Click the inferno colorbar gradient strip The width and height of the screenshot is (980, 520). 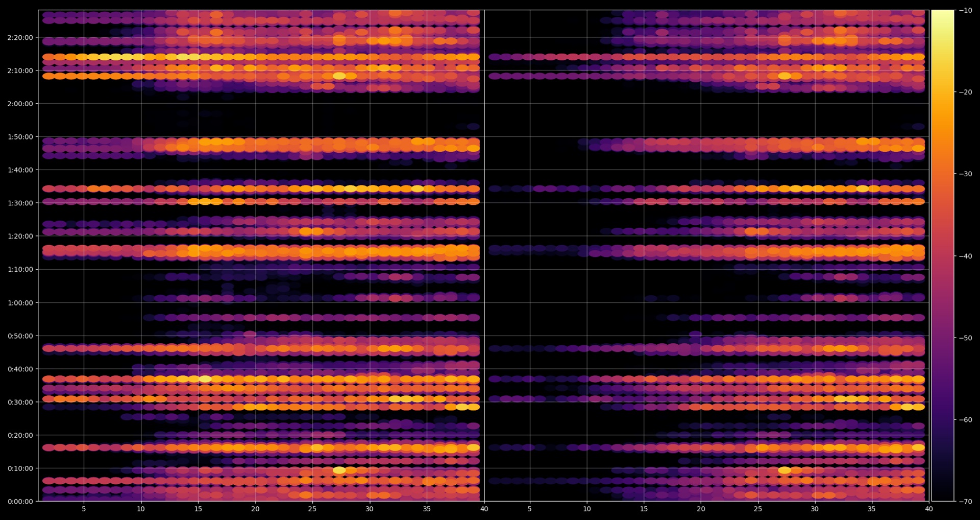click(943, 255)
